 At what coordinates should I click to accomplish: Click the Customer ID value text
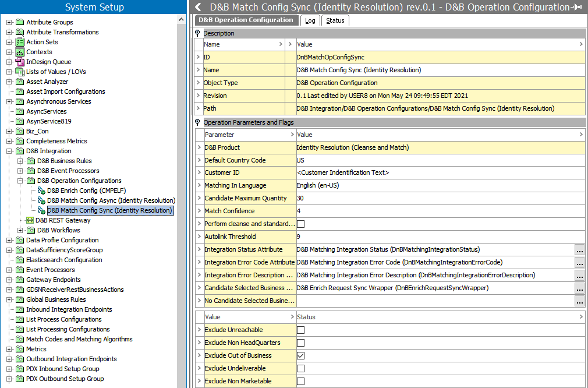pos(343,172)
